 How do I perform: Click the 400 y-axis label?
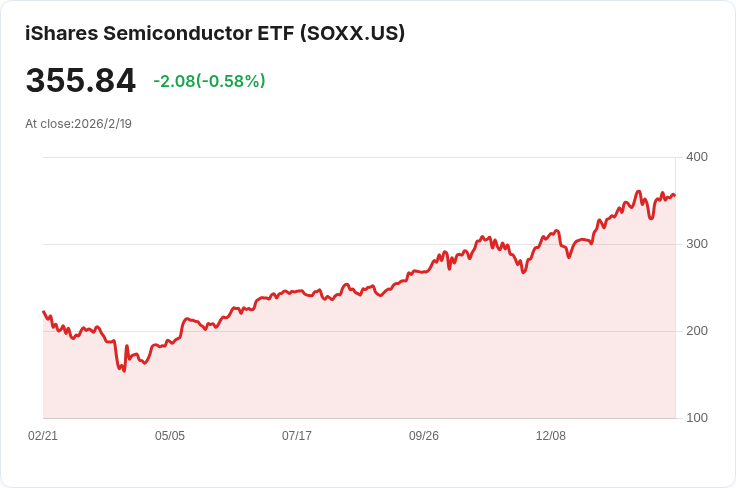tap(697, 157)
